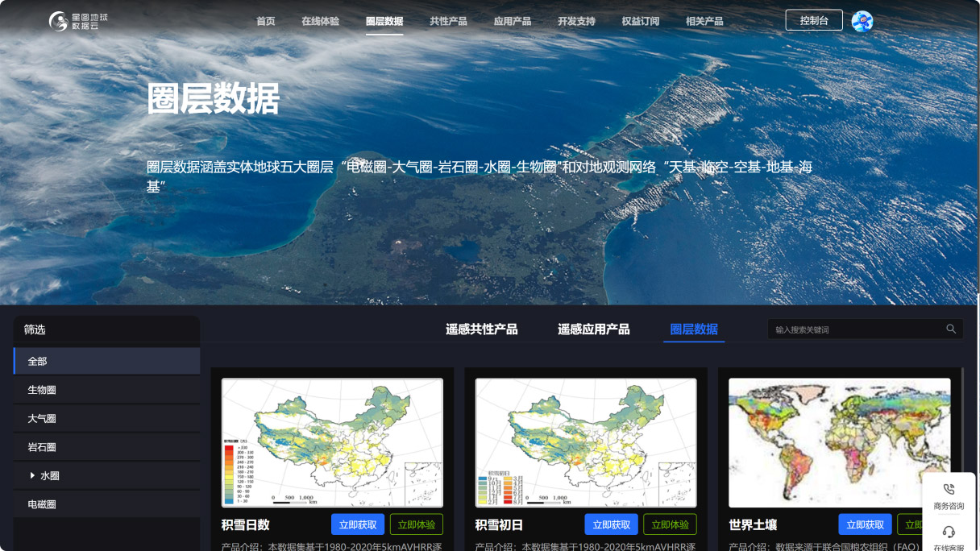The height and width of the screenshot is (551, 980).
Task: Click the 商务咨询 phone icon
Action: point(949,490)
